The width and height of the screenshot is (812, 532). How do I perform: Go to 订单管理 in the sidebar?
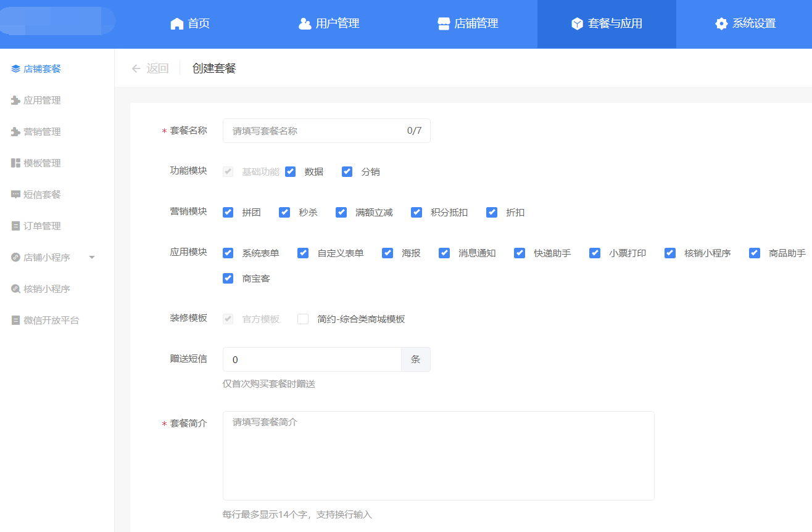[x=42, y=226]
